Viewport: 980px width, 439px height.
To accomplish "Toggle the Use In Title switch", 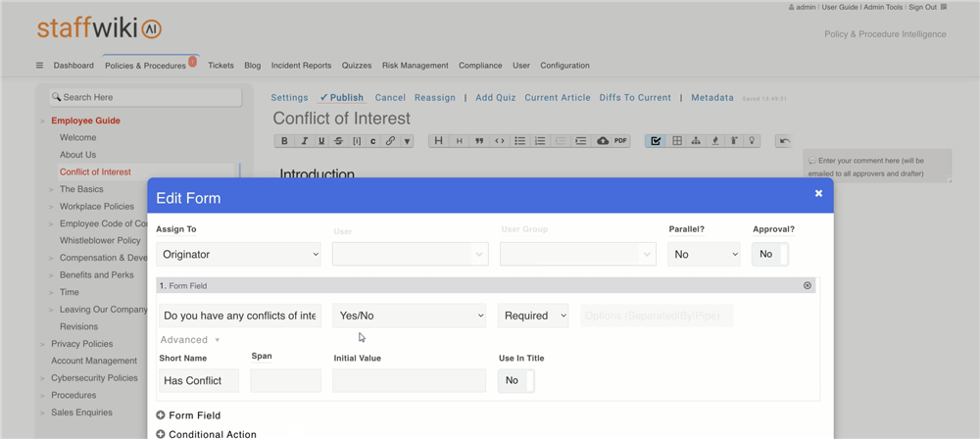I will click(x=516, y=380).
